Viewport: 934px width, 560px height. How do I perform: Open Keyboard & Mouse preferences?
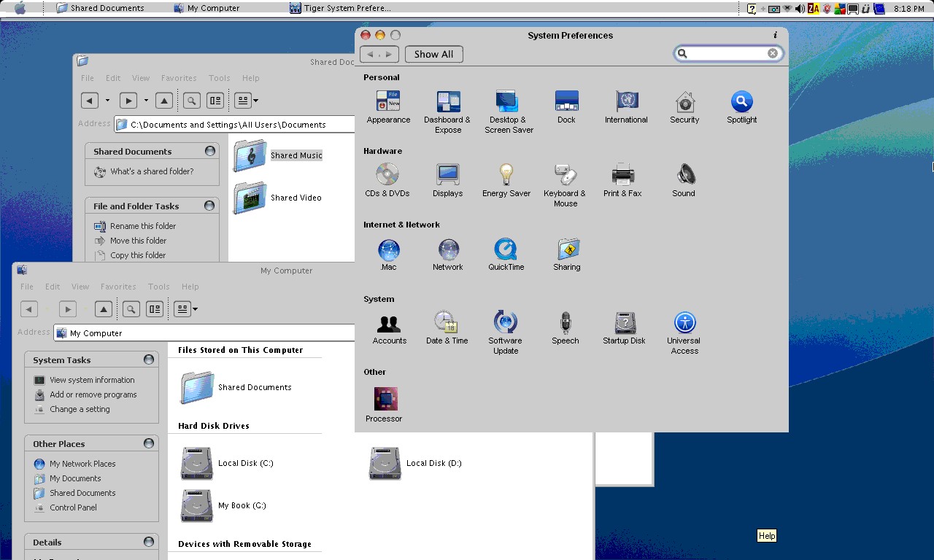coord(565,186)
